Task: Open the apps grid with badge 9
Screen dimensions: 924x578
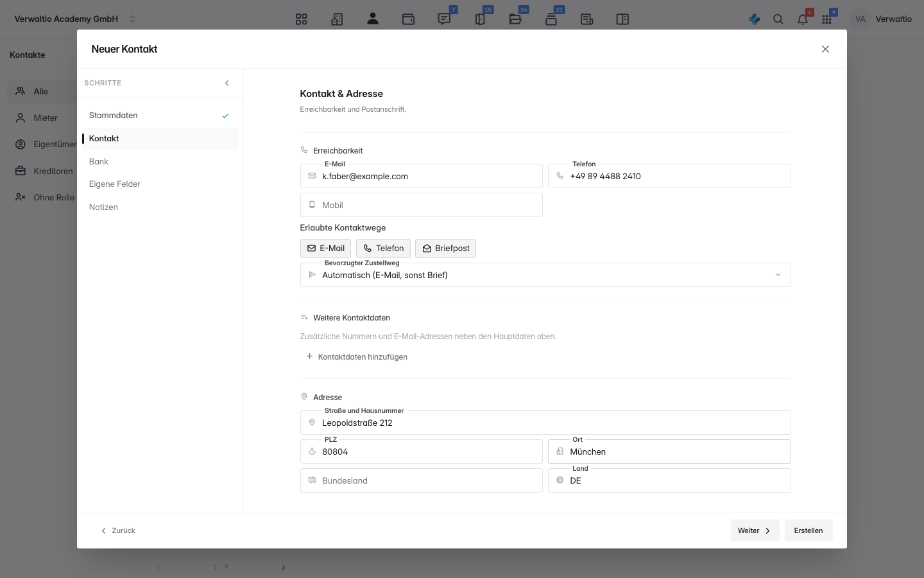Action: pyautogui.click(x=827, y=19)
